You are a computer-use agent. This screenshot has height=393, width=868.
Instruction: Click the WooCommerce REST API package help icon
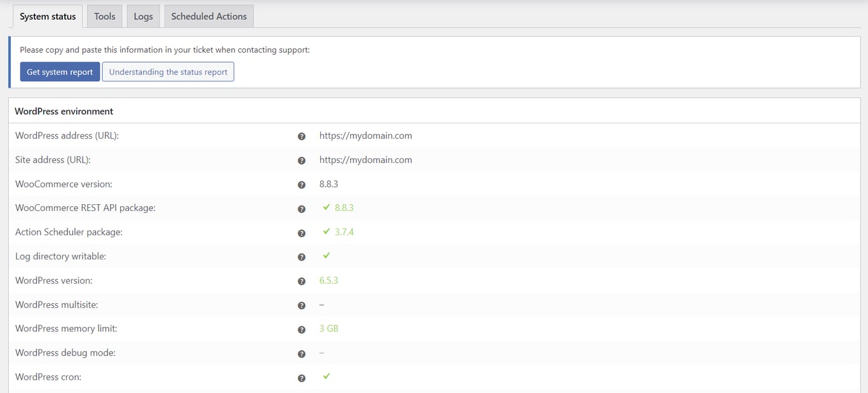[x=301, y=209]
